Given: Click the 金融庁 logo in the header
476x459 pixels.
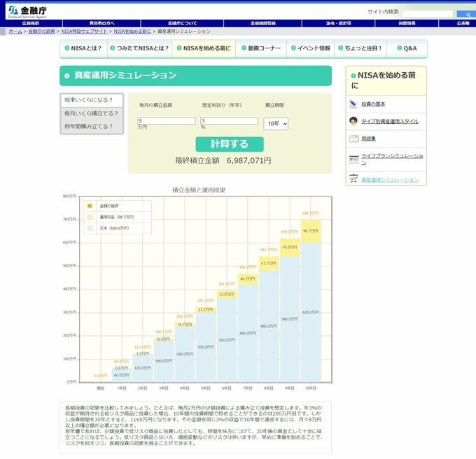Looking at the screenshot, I should (x=27, y=11).
